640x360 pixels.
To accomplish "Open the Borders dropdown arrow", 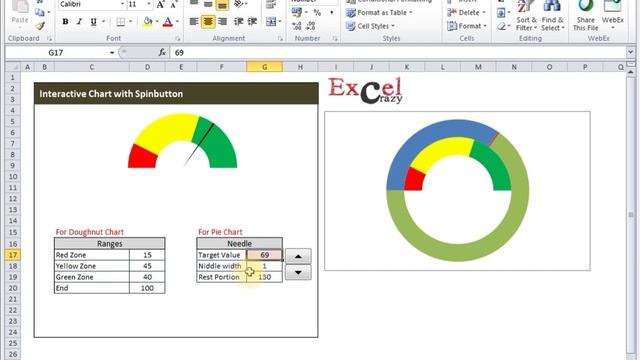I will pyautogui.click(x=131, y=22).
